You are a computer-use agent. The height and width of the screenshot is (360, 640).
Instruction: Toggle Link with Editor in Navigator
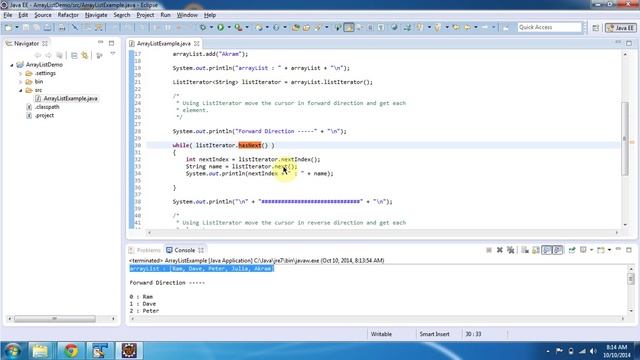click(x=85, y=55)
